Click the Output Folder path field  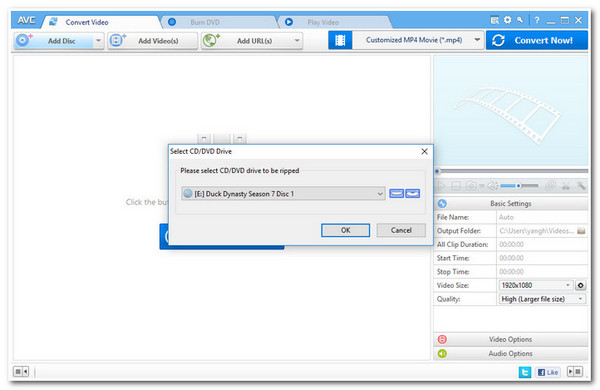(536, 231)
